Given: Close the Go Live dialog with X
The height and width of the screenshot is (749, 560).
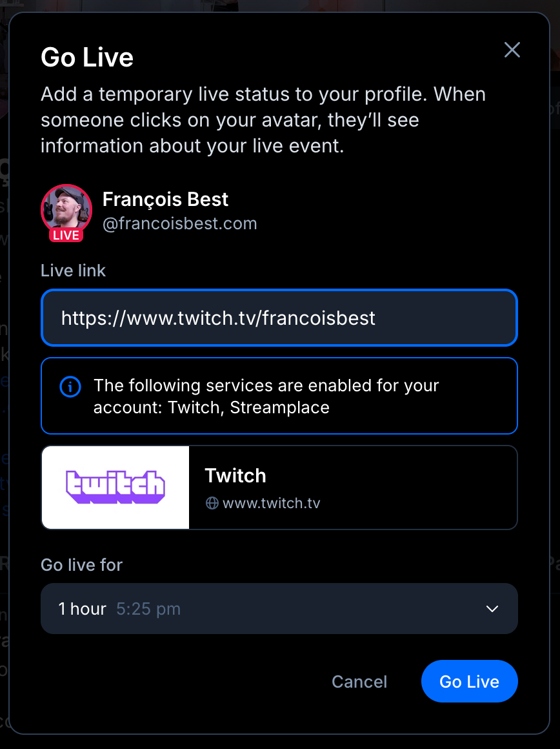Looking at the screenshot, I should [512, 50].
